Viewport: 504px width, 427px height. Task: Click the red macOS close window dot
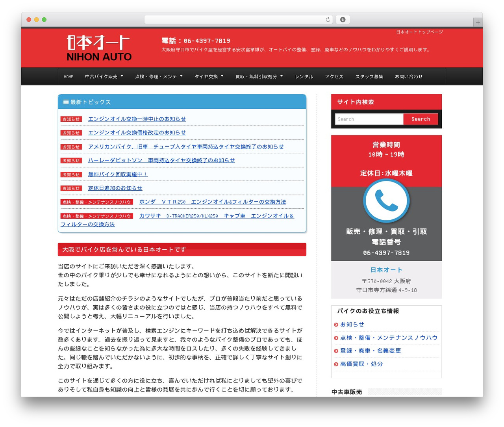[29, 20]
